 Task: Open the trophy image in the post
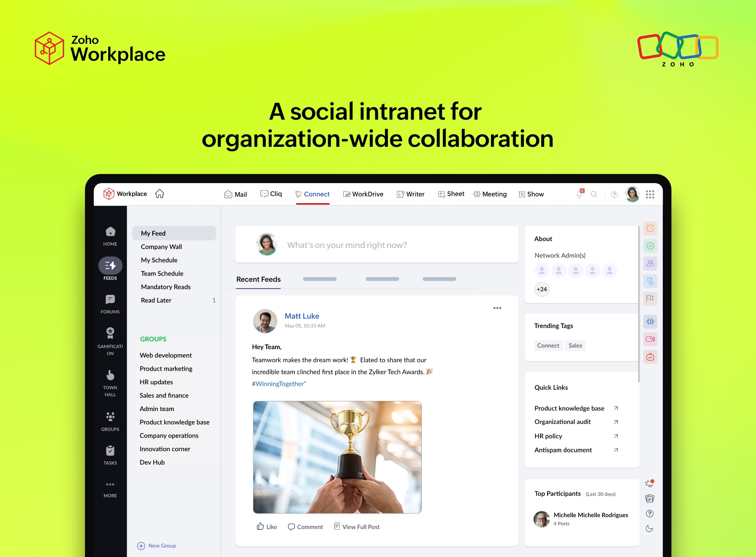337,457
